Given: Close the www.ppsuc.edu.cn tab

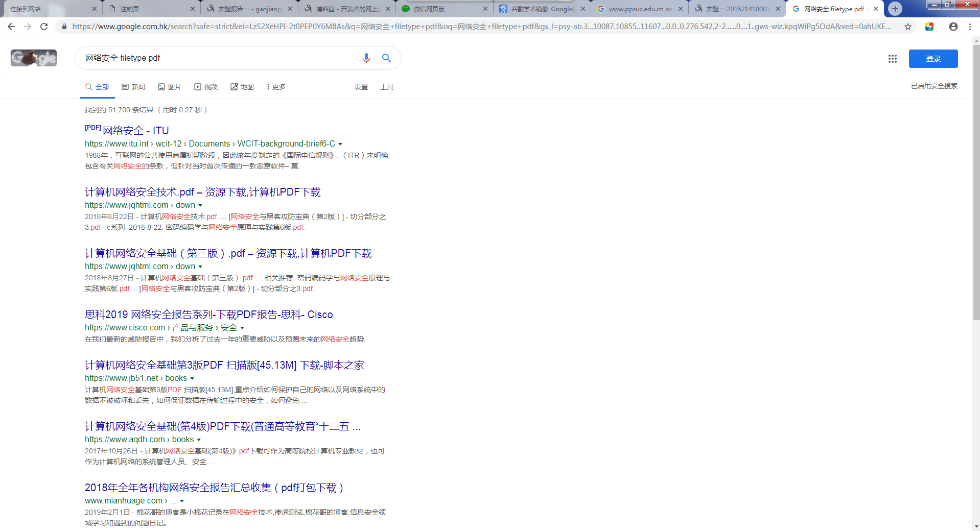Looking at the screenshot, I should (681, 9).
